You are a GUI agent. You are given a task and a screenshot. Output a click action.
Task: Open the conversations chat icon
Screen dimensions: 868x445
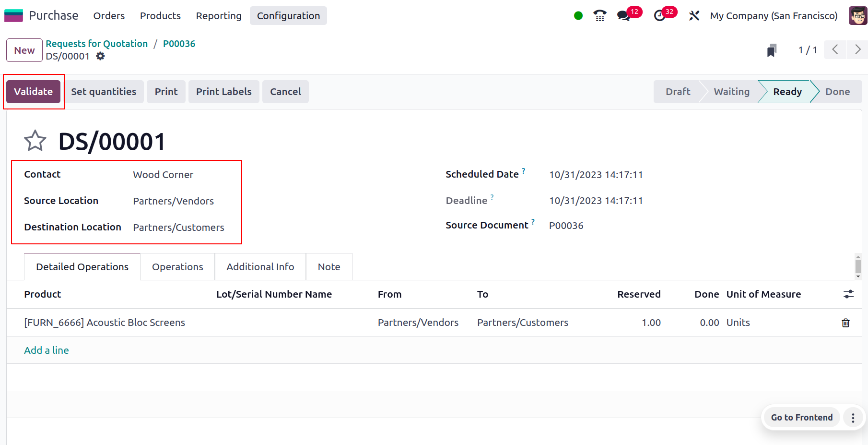pos(623,16)
